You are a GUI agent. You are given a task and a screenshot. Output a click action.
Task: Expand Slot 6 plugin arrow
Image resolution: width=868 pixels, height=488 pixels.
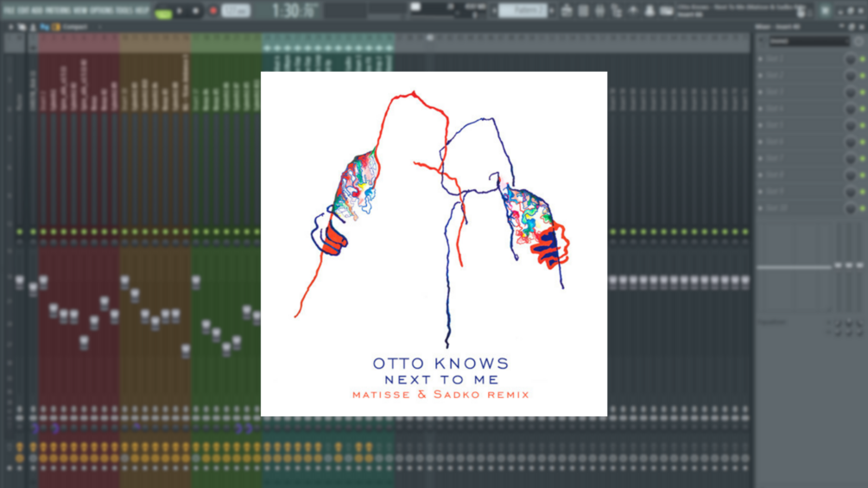point(761,142)
